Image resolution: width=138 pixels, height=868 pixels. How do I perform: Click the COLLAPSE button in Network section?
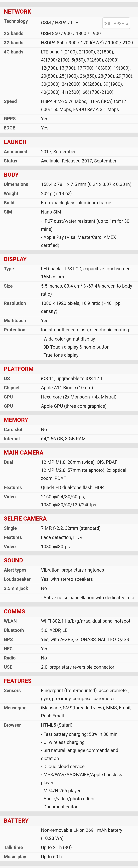coord(116,24)
